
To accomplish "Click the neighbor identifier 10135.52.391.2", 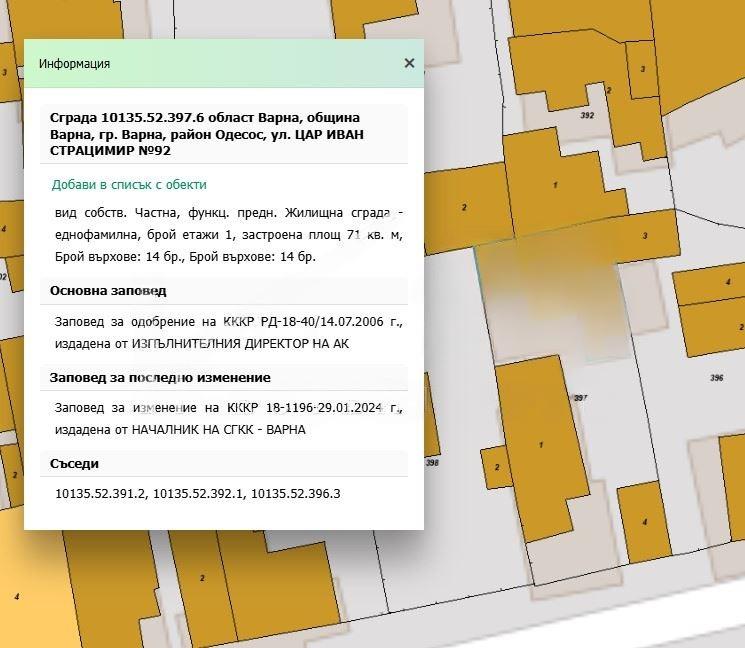I will 100,494.
